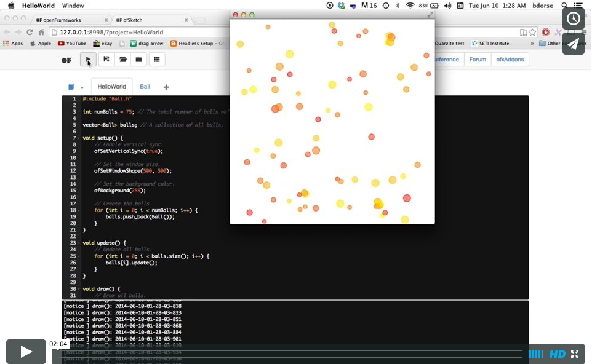Visit the Forum link
This screenshot has height=364, width=592.
pyautogui.click(x=478, y=59)
